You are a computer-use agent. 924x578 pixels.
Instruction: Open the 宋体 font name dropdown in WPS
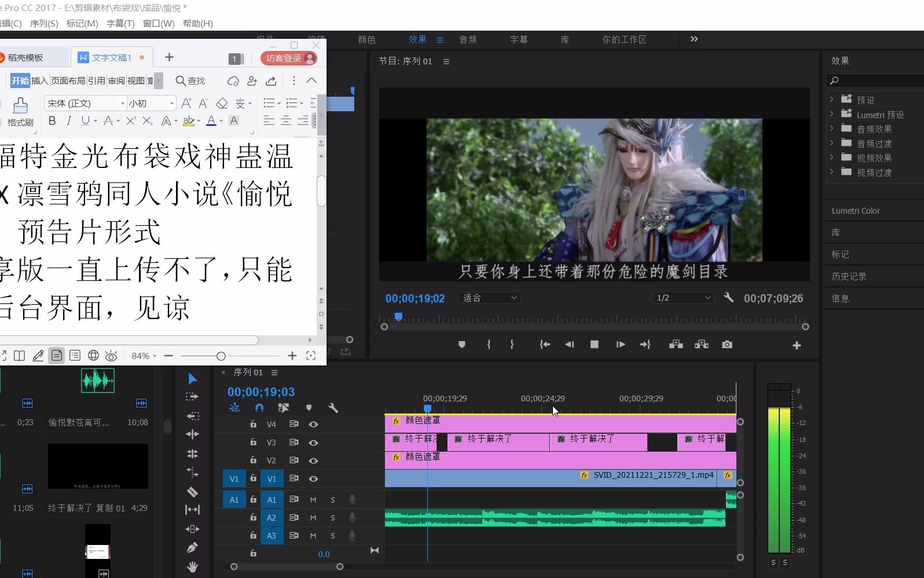pyautogui.click(x=122, y=103)
